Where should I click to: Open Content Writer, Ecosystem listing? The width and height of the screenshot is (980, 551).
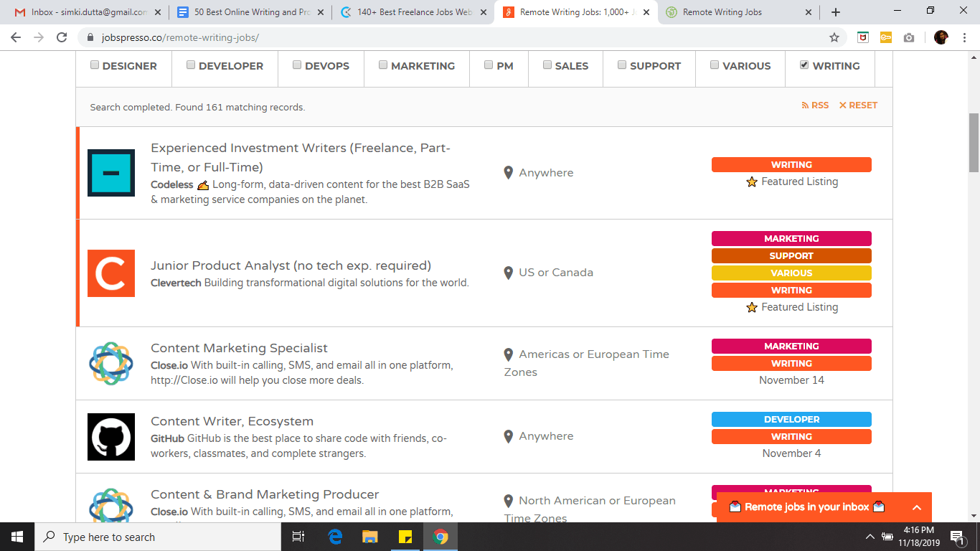coord(232,421)
